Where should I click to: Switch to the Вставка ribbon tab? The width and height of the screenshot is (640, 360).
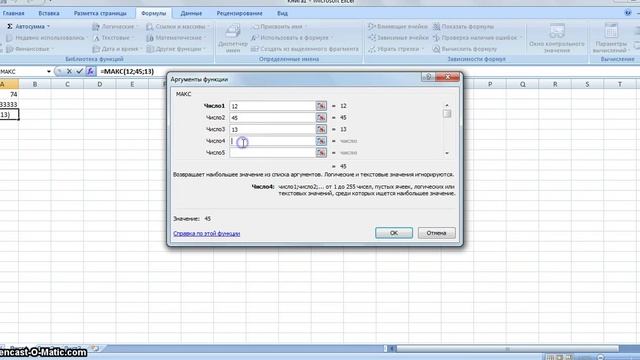(49, 13)
